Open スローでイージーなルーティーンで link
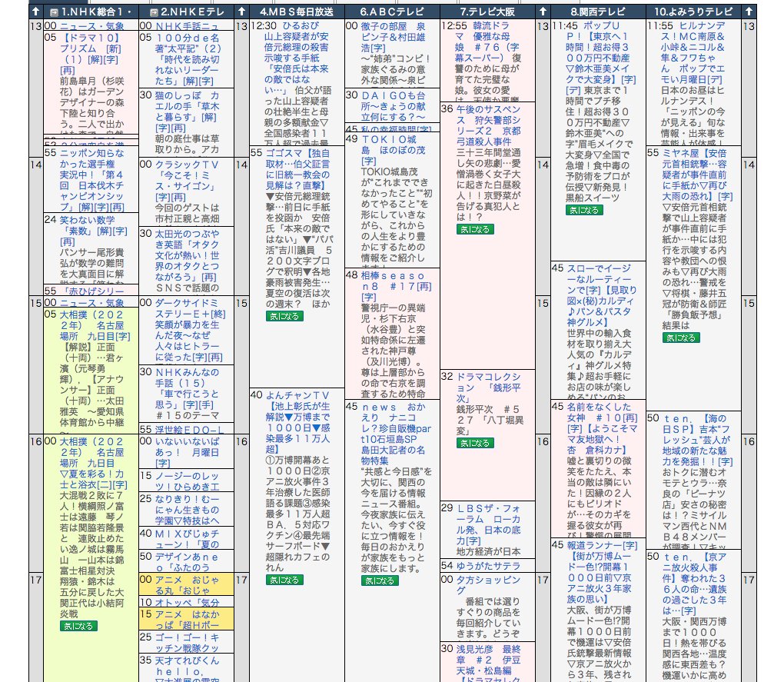Image resolution: width=784 pixels, height=682 pixels. tap(602, 295)
